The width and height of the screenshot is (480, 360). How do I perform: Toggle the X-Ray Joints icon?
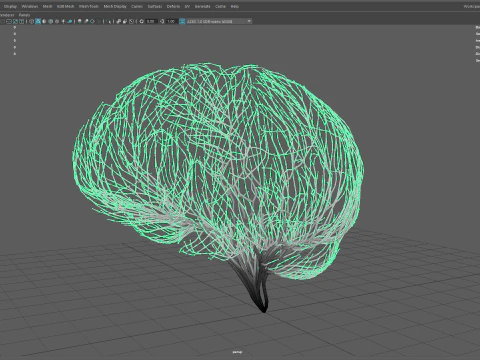point(131,21)
